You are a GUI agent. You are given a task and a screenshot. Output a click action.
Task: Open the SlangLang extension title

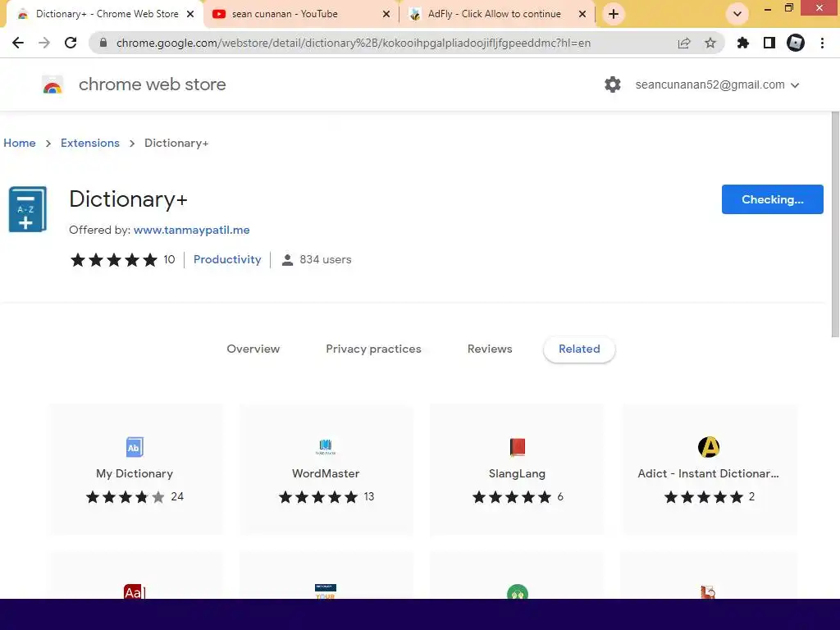[517, 473]
